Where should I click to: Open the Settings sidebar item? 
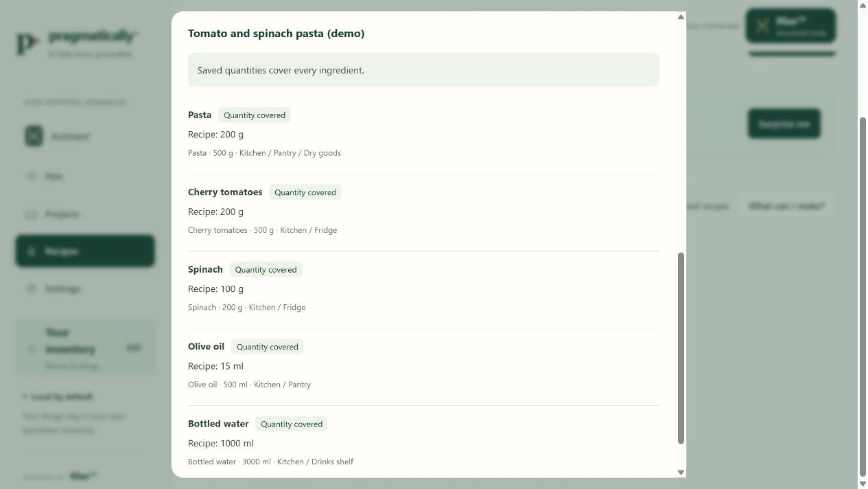(x=85, y=288)
